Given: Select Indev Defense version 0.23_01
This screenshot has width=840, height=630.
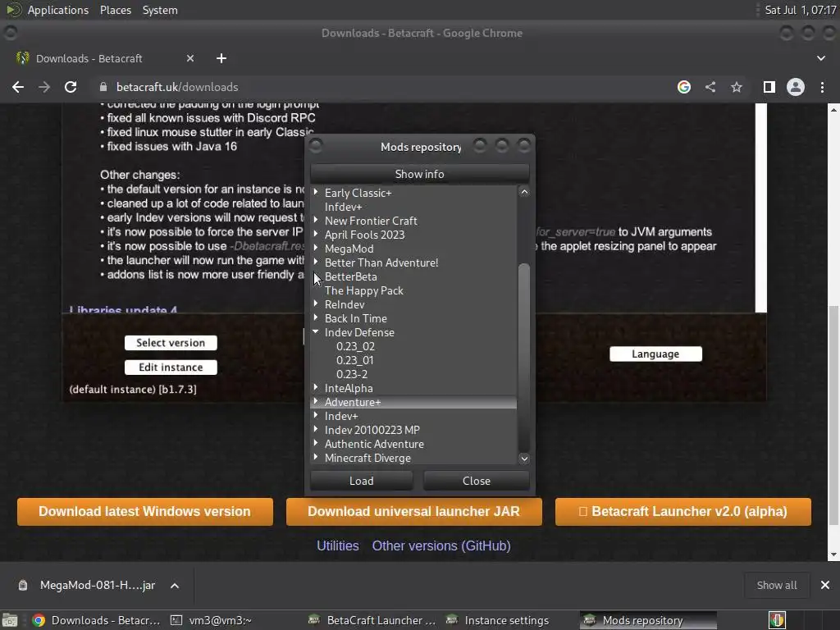Looking at the screenshot, I should (354, 360).
